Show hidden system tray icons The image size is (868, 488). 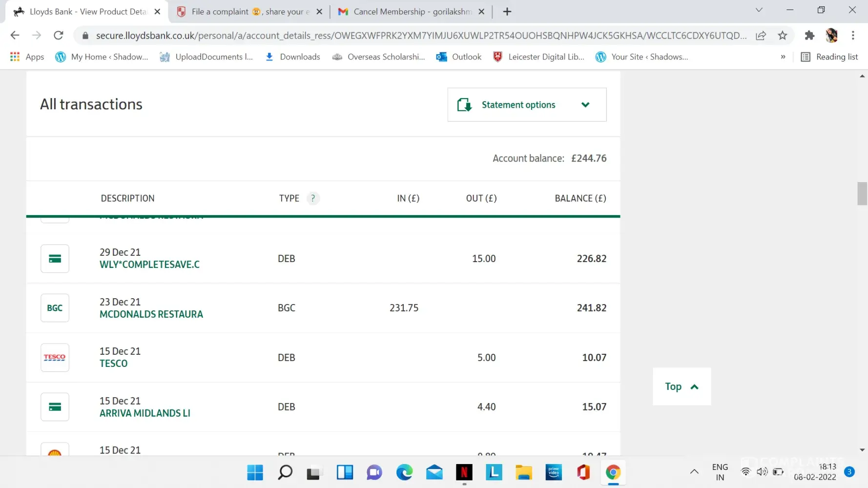pos(694,472)
